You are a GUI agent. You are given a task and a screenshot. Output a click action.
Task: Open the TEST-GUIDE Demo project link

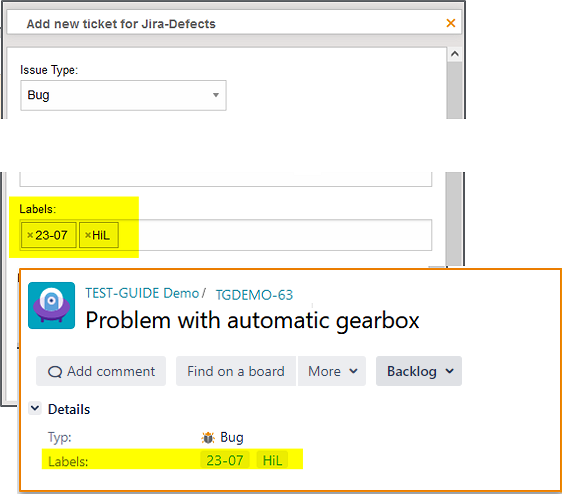tap(142, 293)
